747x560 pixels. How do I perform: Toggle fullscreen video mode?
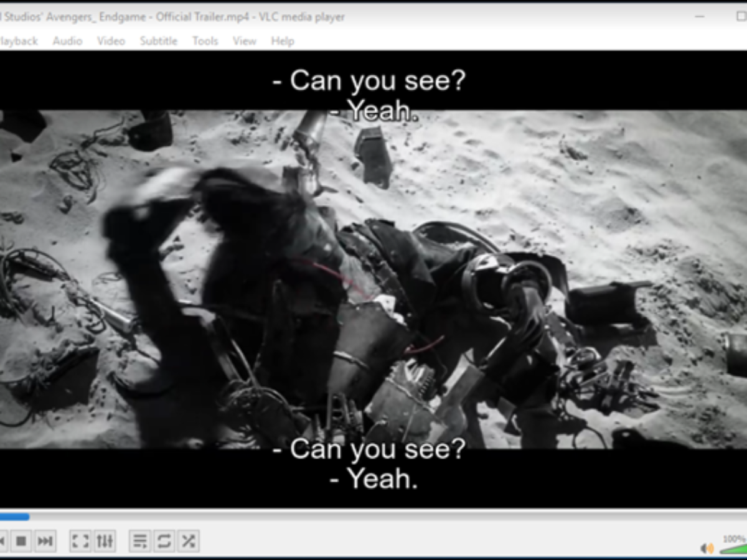(x=80, y=541)
